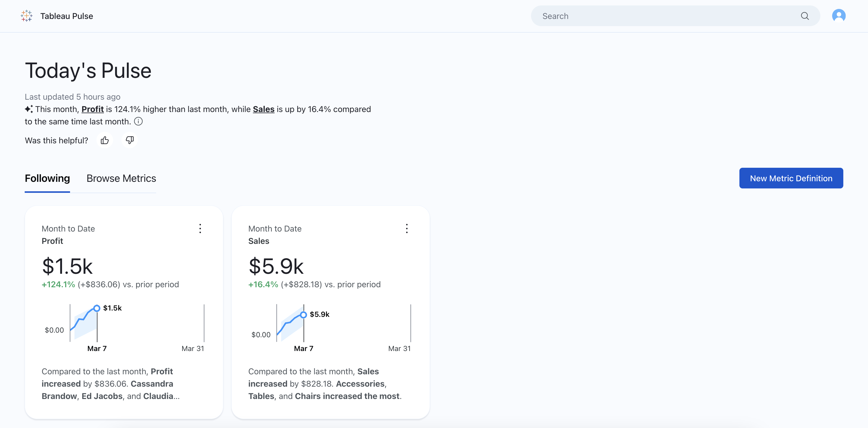Switch to the Following tab
Image resolution: width=868 pixels, height=428 pixels.
(x=47, y=178)
